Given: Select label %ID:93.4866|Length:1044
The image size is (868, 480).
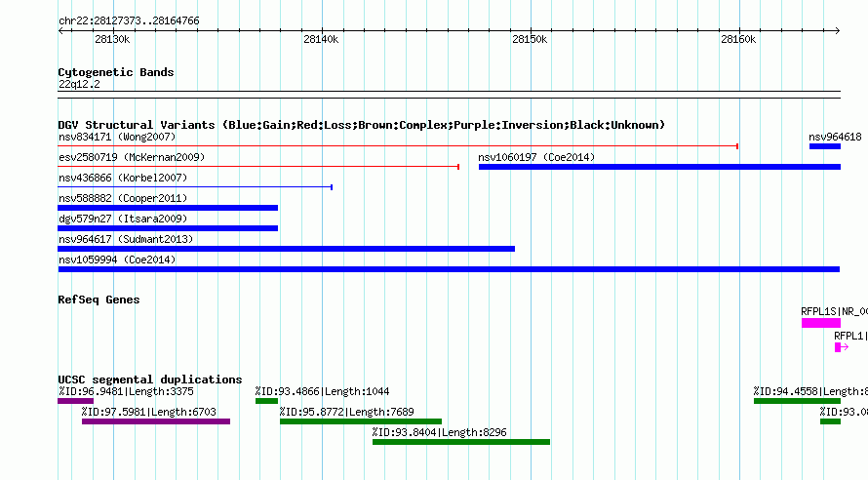Looking at the screenshot, I should pos(322,391).
